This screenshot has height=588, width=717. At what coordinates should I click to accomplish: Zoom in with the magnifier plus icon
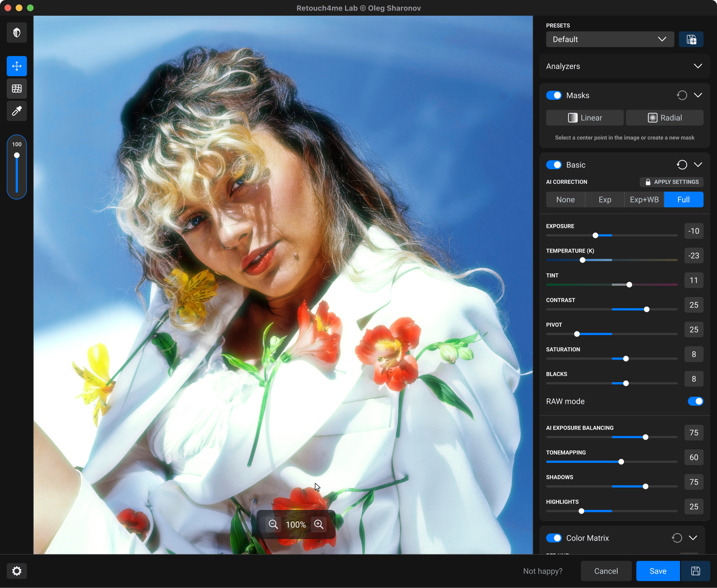tap(319, 524)
